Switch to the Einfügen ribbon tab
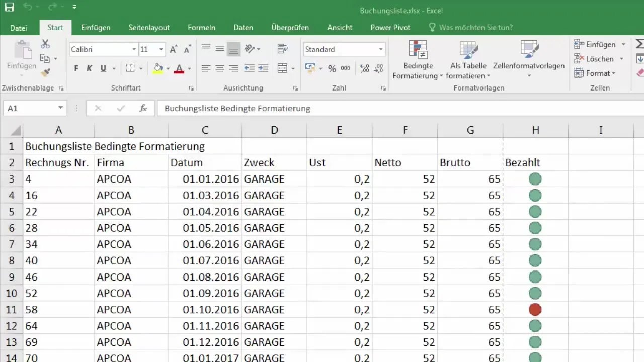 pyautogui.click(x=96, y=28)
